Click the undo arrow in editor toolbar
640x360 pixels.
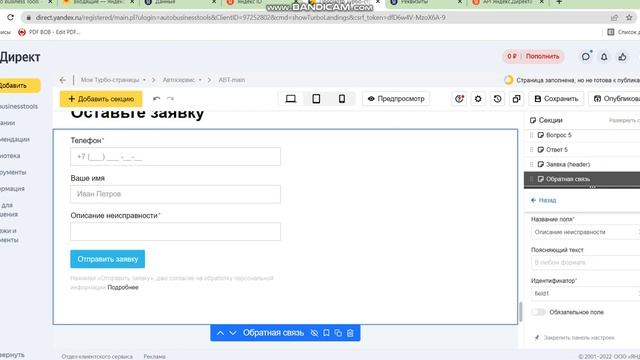[x=156, y=99]
